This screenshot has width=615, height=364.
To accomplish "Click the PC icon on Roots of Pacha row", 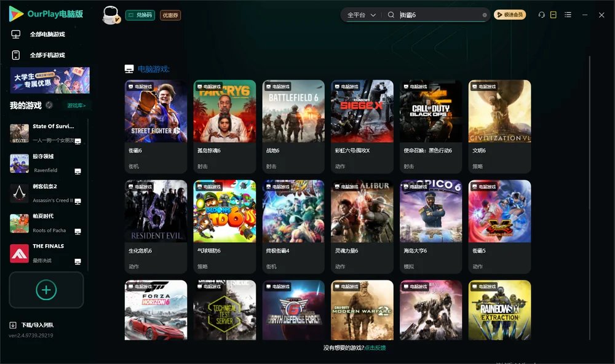I will (x=77, y=231).
